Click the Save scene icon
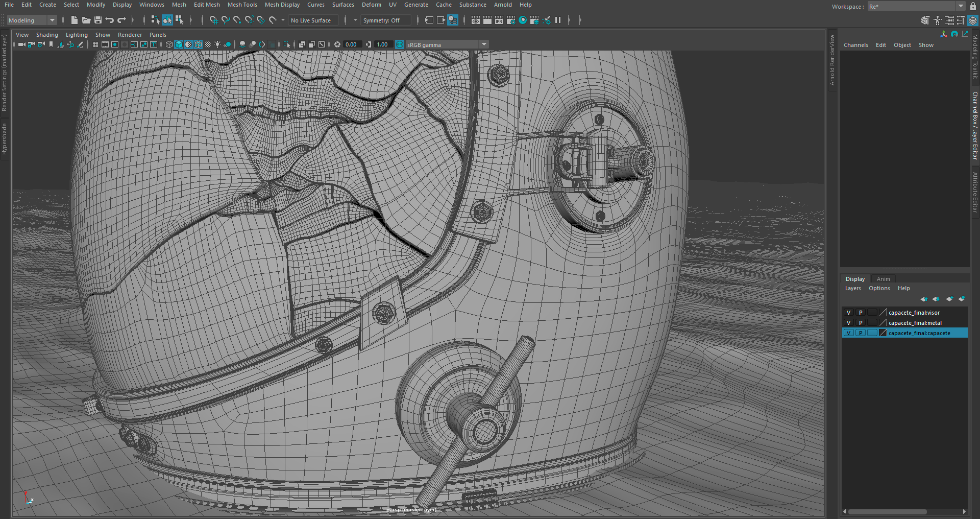Image resolution: width=980 pixels, height=519 pixels. pos(98,20)
